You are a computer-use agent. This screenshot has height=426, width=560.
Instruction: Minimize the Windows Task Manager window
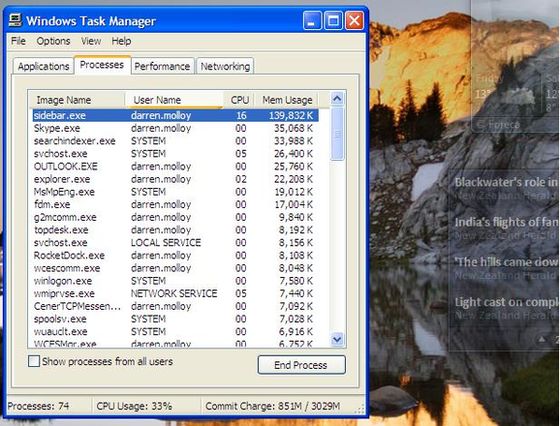click(x=312, y=20)
